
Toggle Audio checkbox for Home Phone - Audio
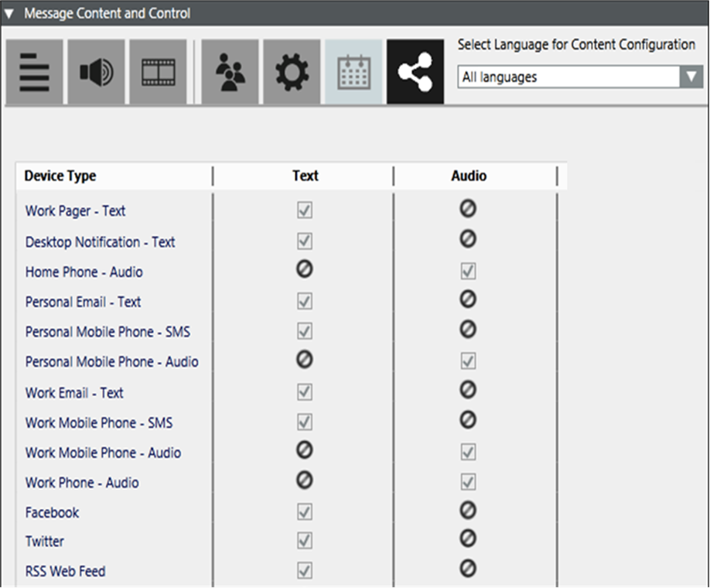468,272
